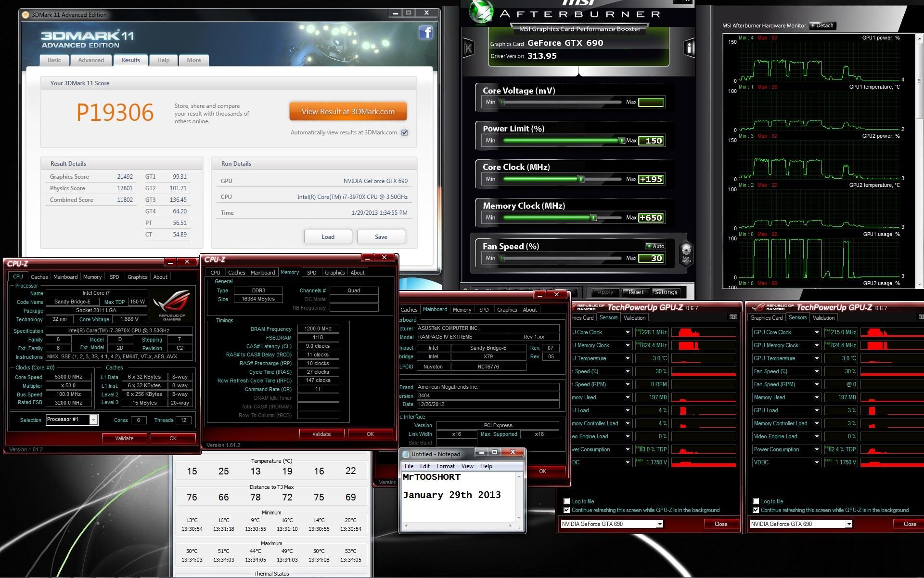Open the About tab in left CPU-Z
The width and height of the screenshot is (924, 578).
click(x=160, y=277)
